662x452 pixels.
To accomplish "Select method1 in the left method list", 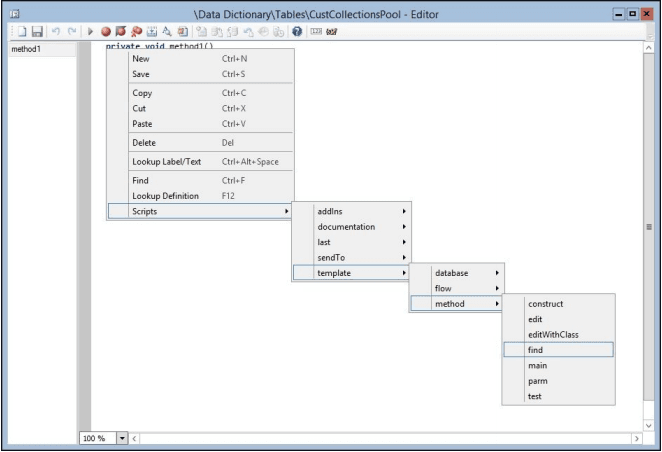I will 40,49.
